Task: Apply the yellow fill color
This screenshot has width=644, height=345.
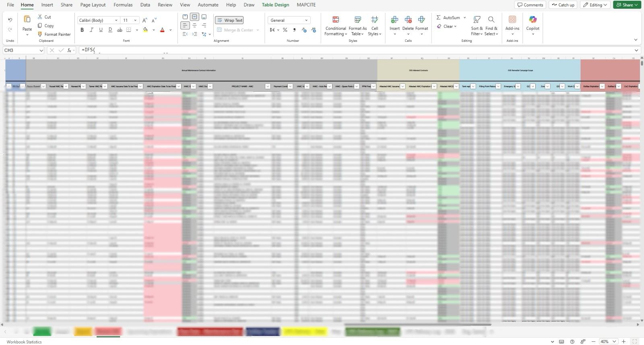Action: pos(145,30)
